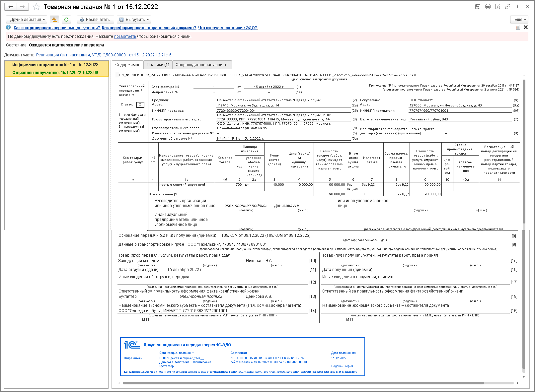
Task: Click the seller INN/KPP value 7729163630/772901001
Action: pyautogui.click(x=236, y=111)
